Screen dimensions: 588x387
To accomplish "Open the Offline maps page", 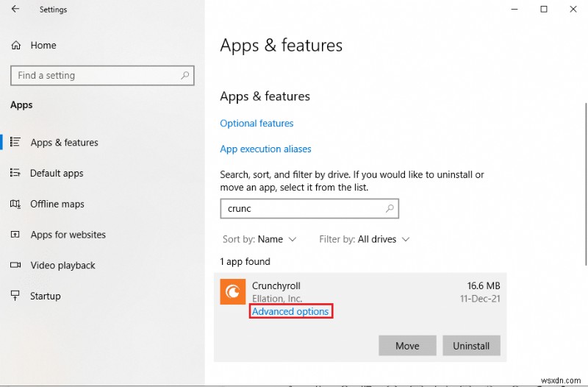I will click(x=57, y=204).
